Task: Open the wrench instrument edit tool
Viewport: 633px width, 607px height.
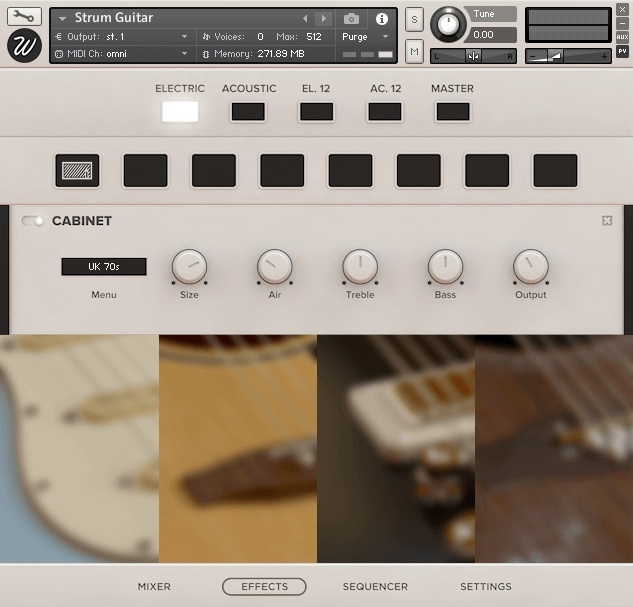Action: 24,16
